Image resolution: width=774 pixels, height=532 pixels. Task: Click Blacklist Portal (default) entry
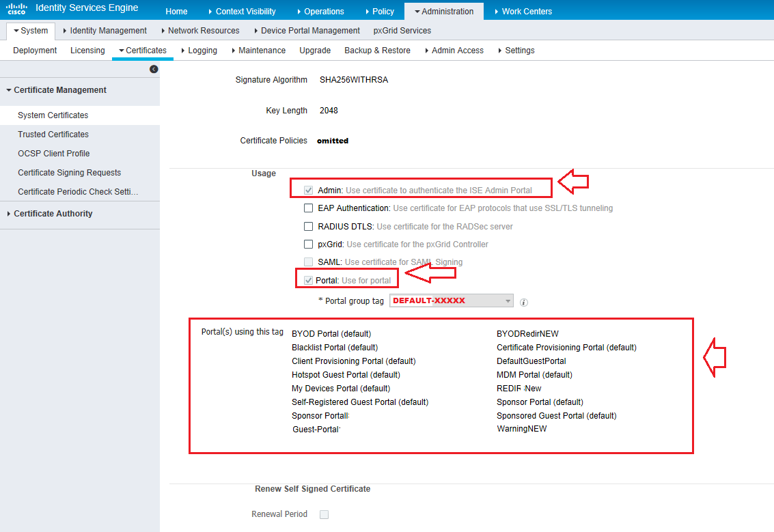[335, 348]
